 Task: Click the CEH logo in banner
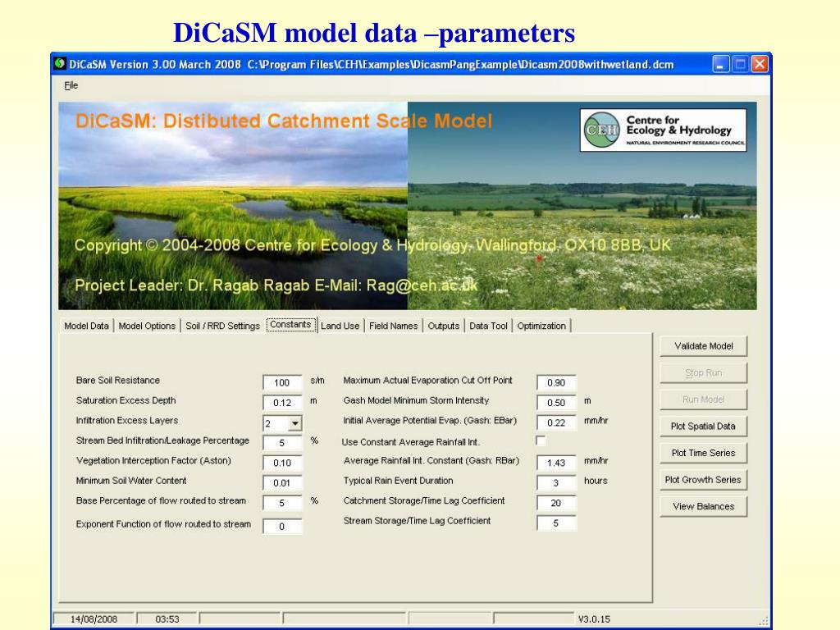point(663,130)
